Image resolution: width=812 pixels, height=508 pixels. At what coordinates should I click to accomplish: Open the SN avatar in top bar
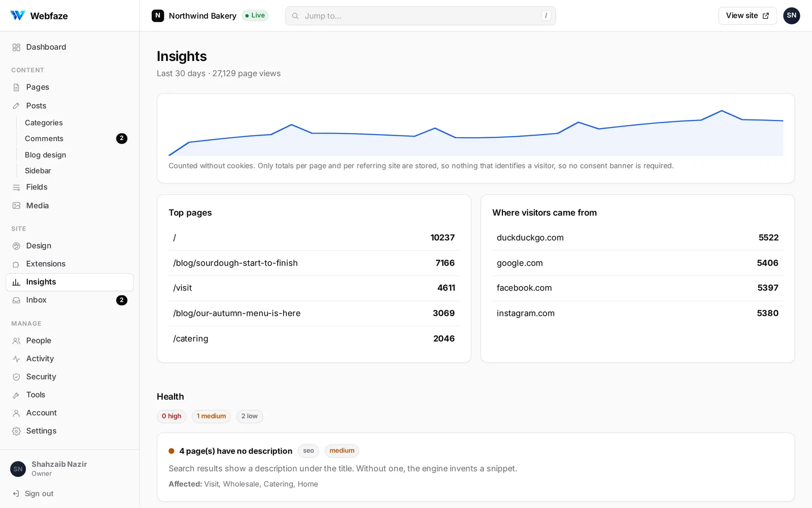(x=792, y=16)
